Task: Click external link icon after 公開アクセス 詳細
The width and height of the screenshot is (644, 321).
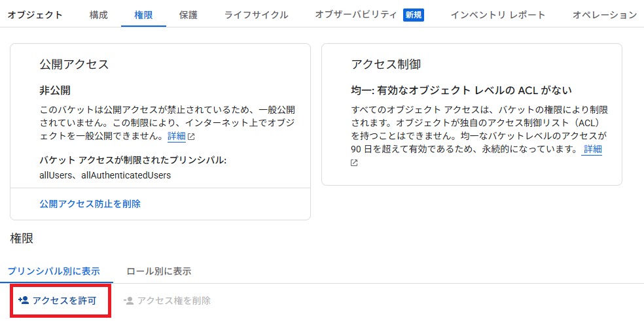Action: point(191,137)
